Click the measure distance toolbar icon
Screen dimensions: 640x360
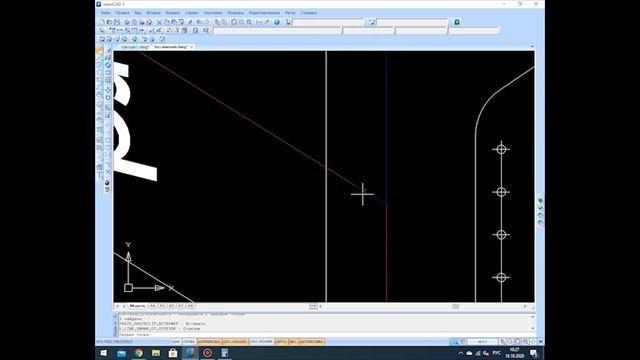click(x=259, y=22)
